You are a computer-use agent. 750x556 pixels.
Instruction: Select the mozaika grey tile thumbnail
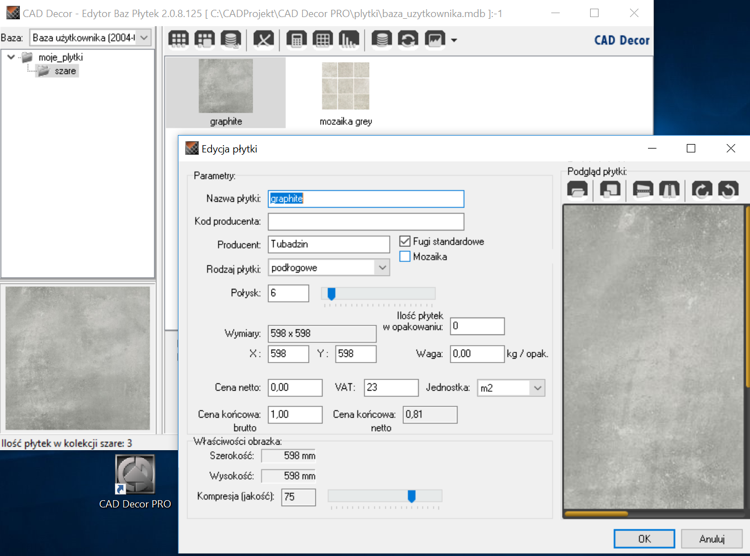point(345,93)
